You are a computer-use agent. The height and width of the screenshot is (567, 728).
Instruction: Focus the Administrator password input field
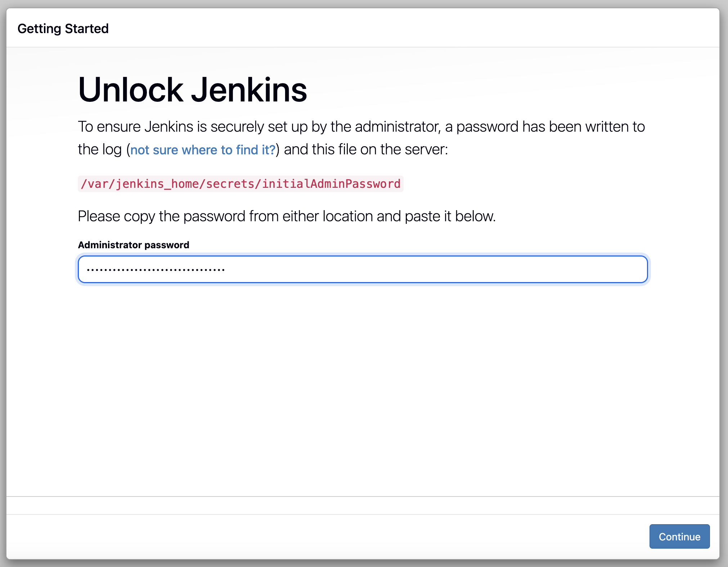[362, 269]
